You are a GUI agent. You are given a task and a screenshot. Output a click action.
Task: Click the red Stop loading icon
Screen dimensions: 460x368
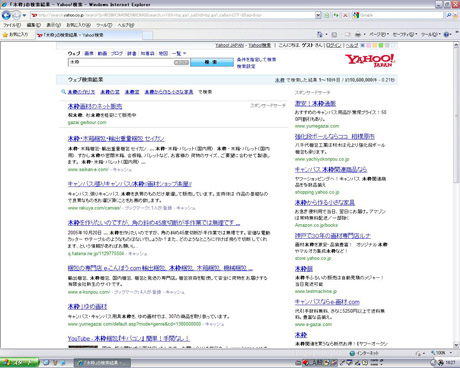coord(345,15)
